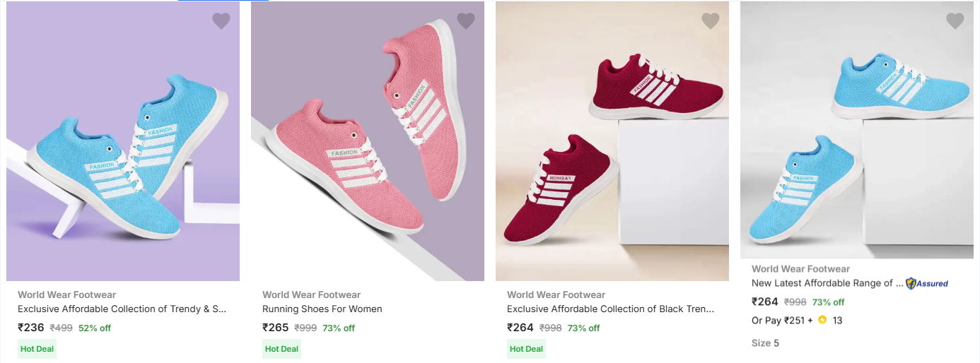Open blue sneakers on purple background image
980x363 pixels.
click(123, 141)
